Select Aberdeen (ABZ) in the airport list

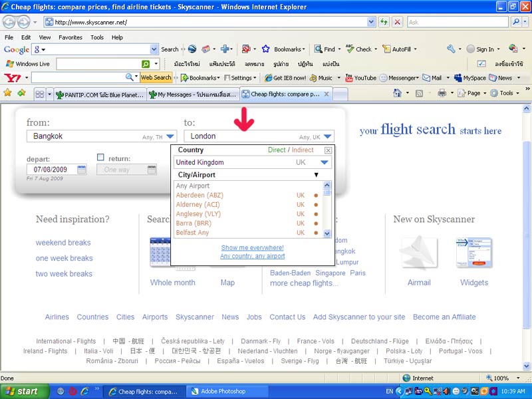tap(199, 195)
